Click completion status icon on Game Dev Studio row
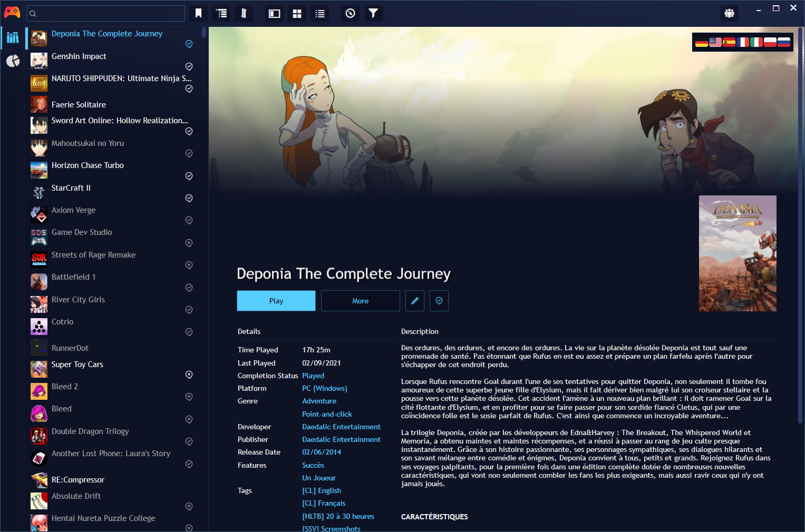805x532 pixels. [x=189, y=243]
